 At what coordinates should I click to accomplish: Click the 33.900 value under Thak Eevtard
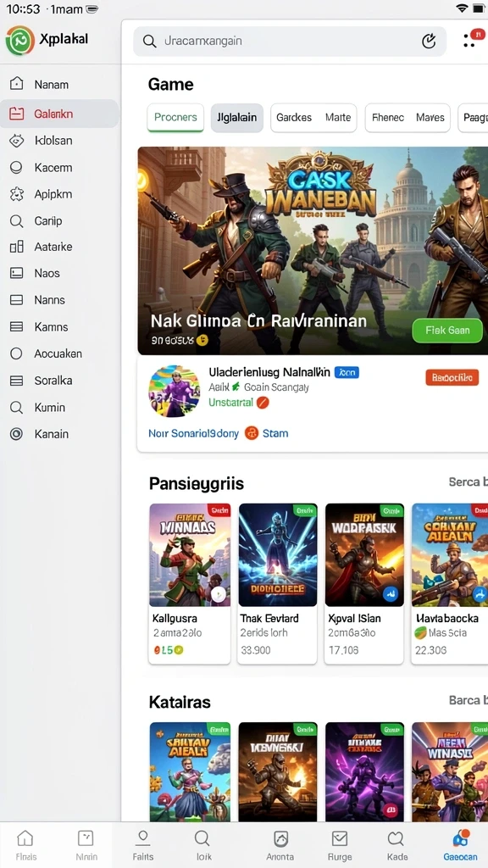point(256,650)
